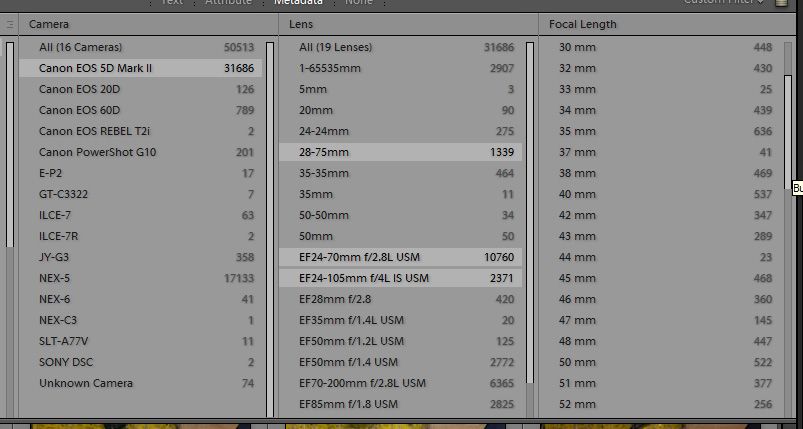Select 35-35mm lens row
Image resolution: width=803 pixels, height=429 pixels.
(400, 173)
